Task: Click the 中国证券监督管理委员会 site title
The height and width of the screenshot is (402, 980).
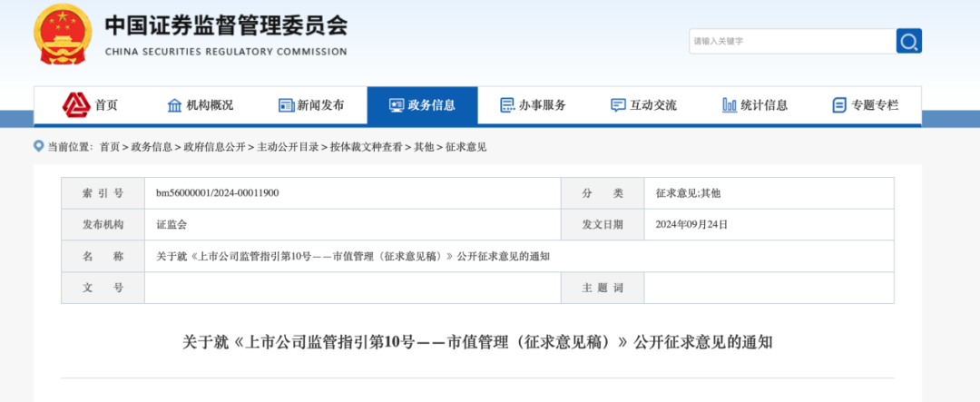Action: point(226,25)
